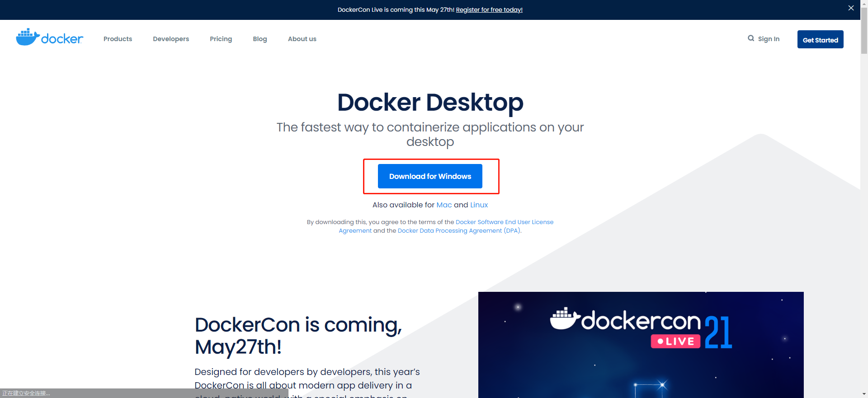The height and width of the screenshot is (398, 868).
Task: Click the Docker whale logo
Action: [x=50, y=37]
